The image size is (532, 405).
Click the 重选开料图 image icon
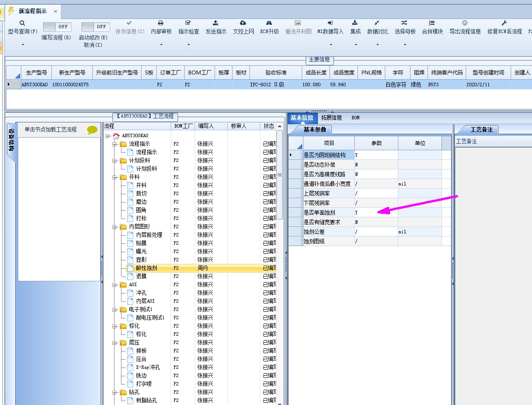tap(298, 23)
